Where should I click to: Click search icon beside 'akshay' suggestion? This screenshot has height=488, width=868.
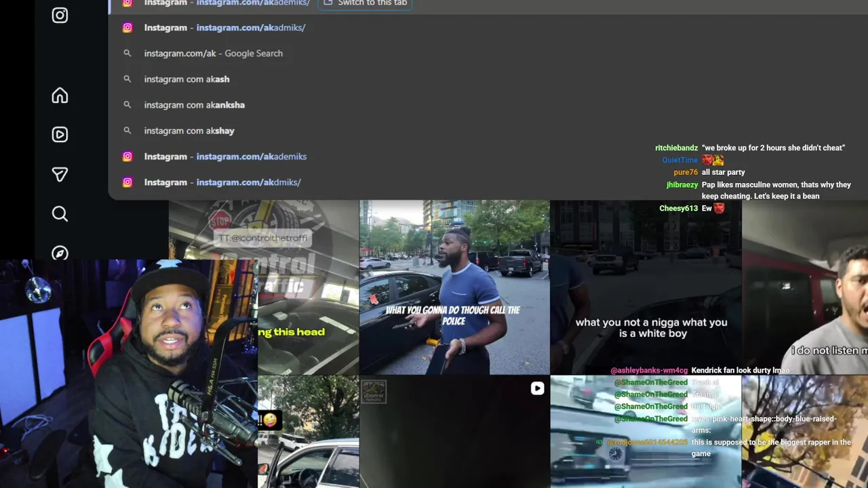tap(127, 131)
